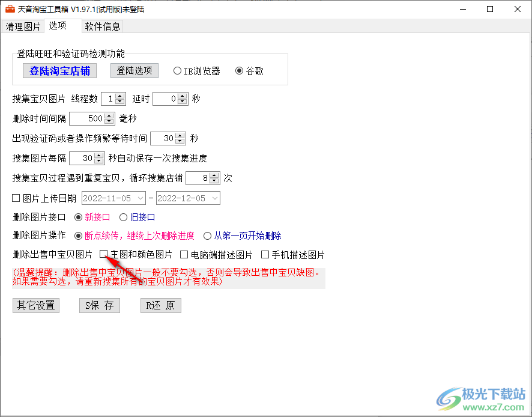The image size is (532, 417).
Task: Open the 其它设置 button
Action: tap(36, 305)
